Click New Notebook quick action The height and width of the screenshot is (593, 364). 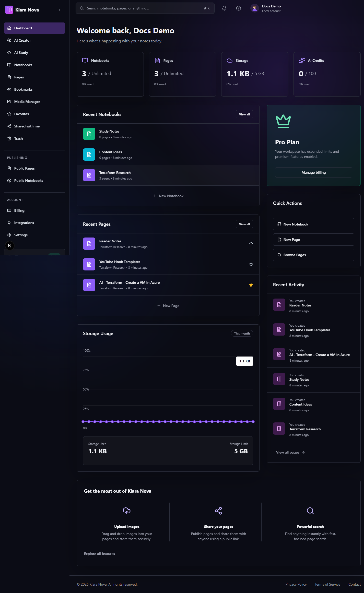(x=314, y=224)
